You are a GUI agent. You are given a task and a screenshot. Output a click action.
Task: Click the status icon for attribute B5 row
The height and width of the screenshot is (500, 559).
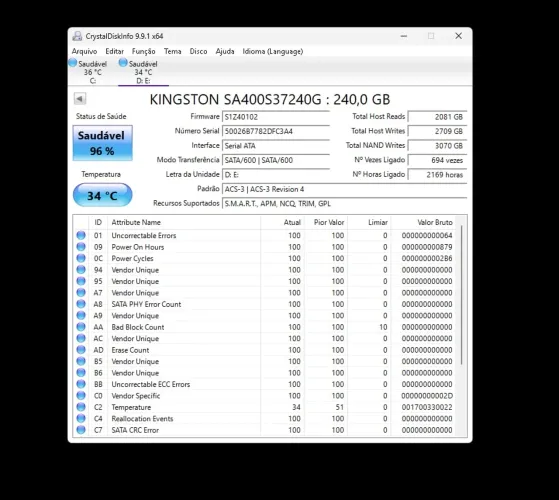[81, 361]
